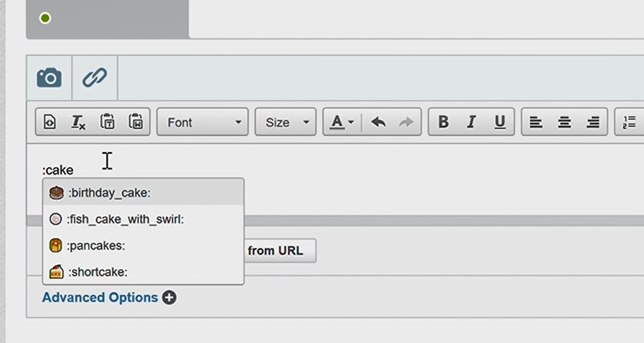The image size is (644, 343).
Task: Open the text color picker
Action: [342, 122]
